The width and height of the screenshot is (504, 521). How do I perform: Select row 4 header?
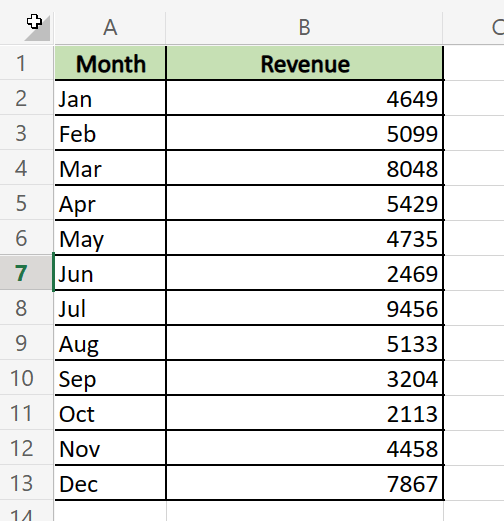pos(26,168)
